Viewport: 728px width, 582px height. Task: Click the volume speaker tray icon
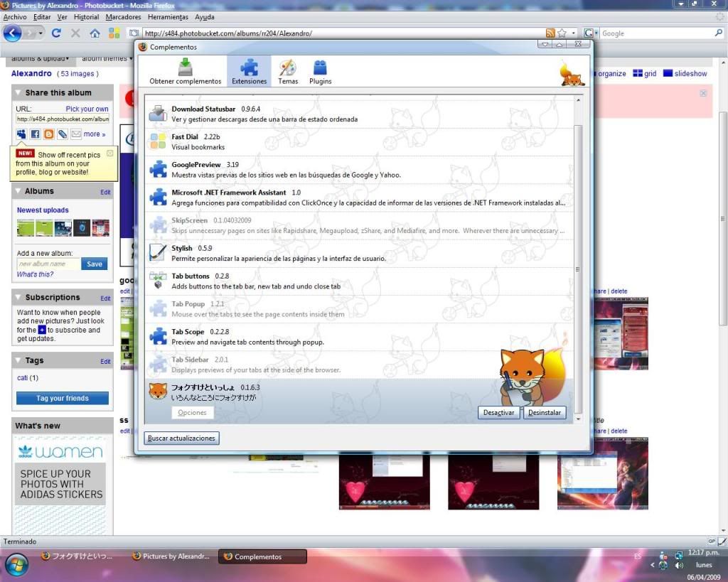pyautogui.click(x=679, y=565)
